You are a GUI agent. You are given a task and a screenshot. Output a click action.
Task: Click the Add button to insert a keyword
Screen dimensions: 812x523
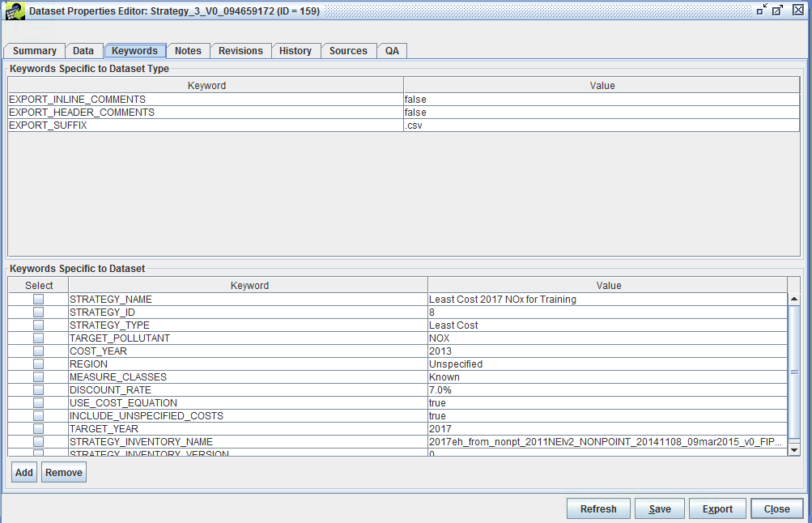23,472
